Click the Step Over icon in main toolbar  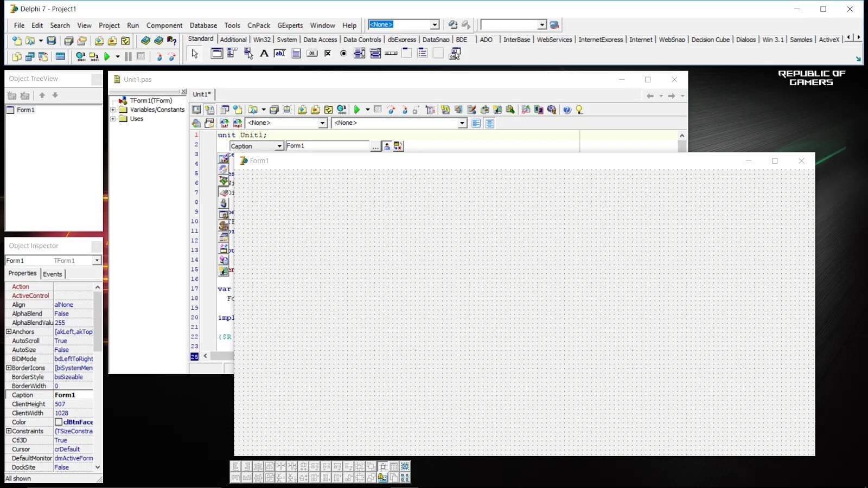(172, 56)
